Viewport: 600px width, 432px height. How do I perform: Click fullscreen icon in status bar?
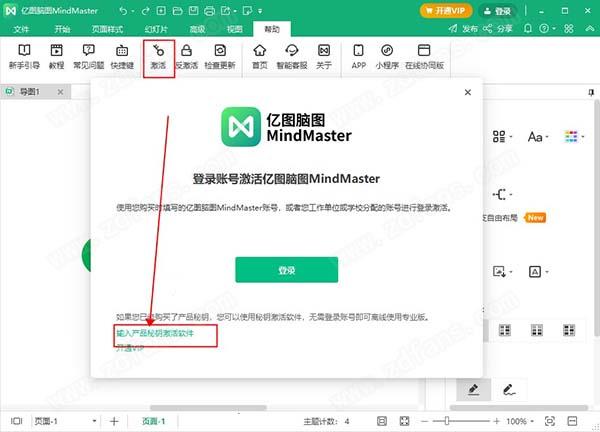click(x=404, y=421)
